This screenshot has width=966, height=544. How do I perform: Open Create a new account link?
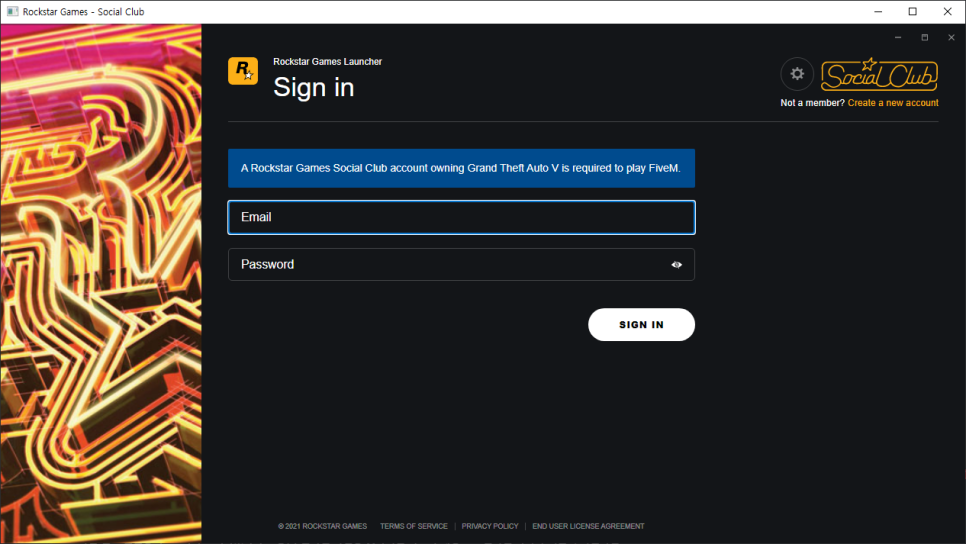893,103
